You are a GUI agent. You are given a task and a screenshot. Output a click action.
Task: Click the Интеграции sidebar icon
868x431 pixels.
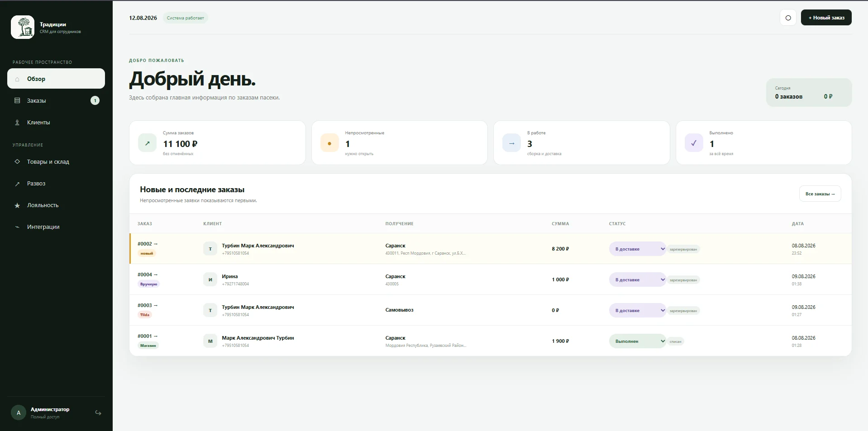(17, 227)
